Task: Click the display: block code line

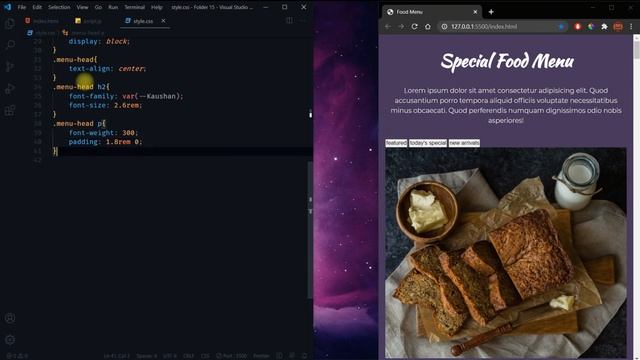Action: tap(99, 41)
